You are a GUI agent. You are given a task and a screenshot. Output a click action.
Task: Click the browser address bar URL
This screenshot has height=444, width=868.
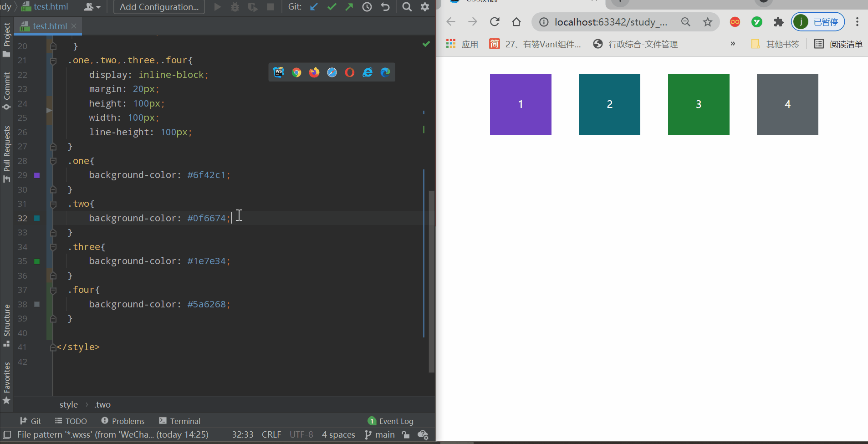pyautogui.click(x=611, y=22)
